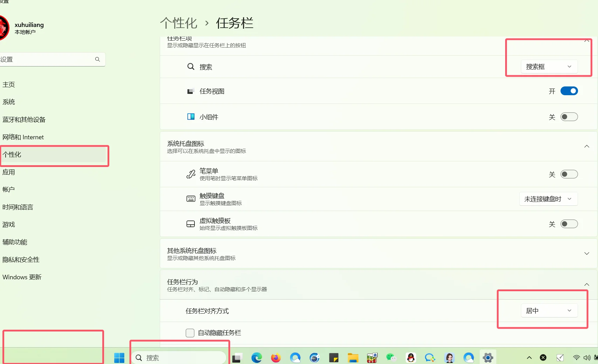Check the 自动隐藏任务栏 checkbox

tap(190, 333)
